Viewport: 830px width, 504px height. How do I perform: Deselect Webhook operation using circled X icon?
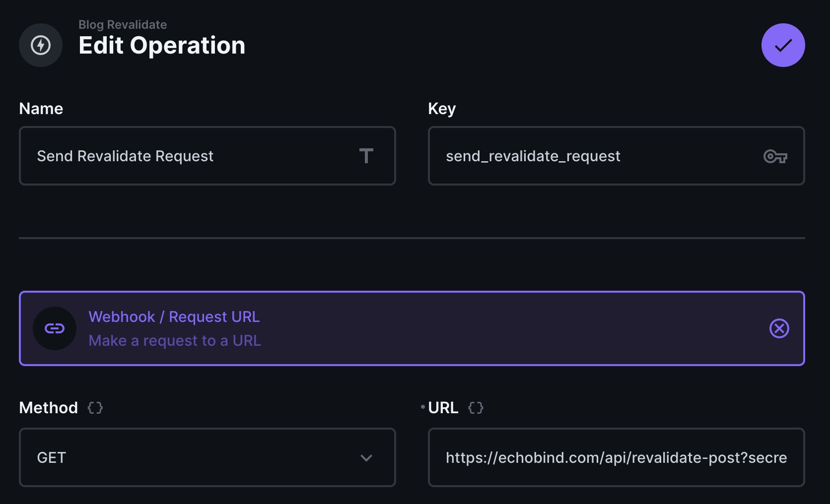point(779,328)
